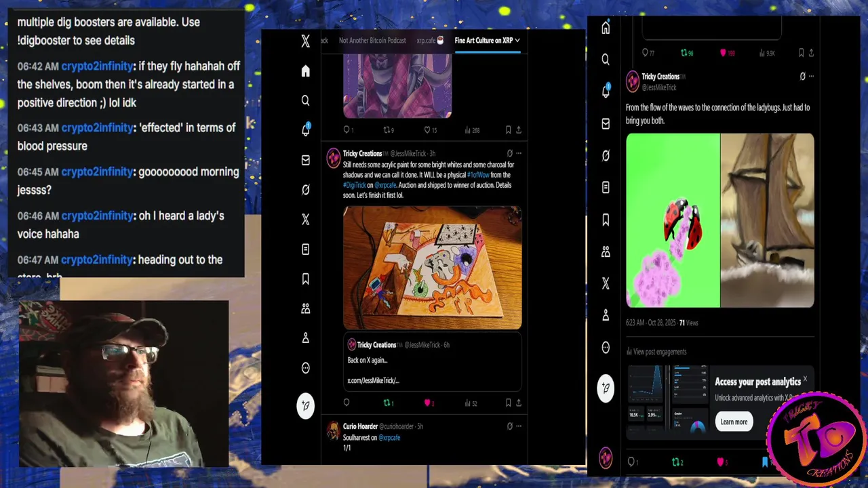The image size is (868, 488).
Task: Open Profile in the feed window sidebar
Action: click(x=305, y=338)
